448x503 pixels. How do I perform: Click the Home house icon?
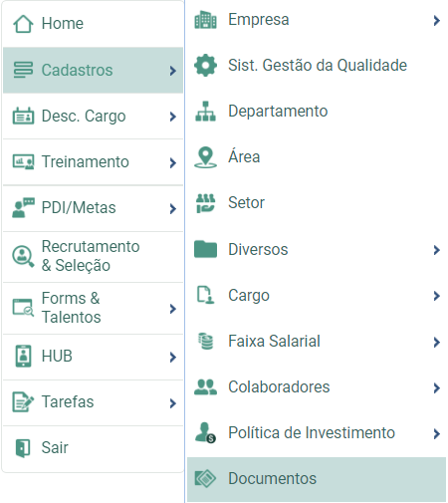[23, 24]
